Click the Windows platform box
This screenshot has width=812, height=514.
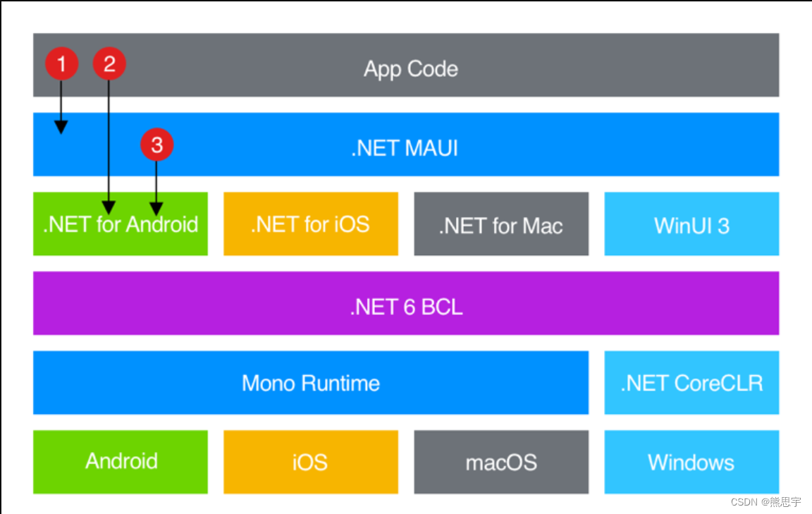692,462
